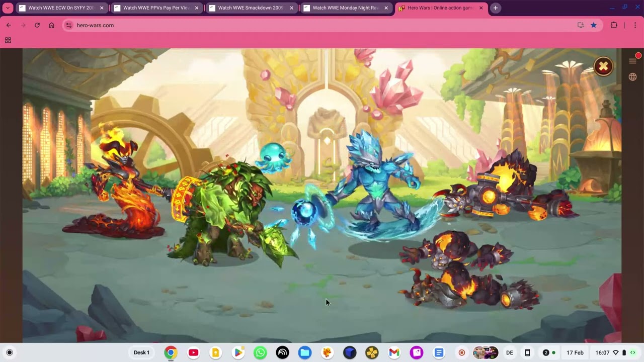Close the Hero Wars tab

point(481,8)
